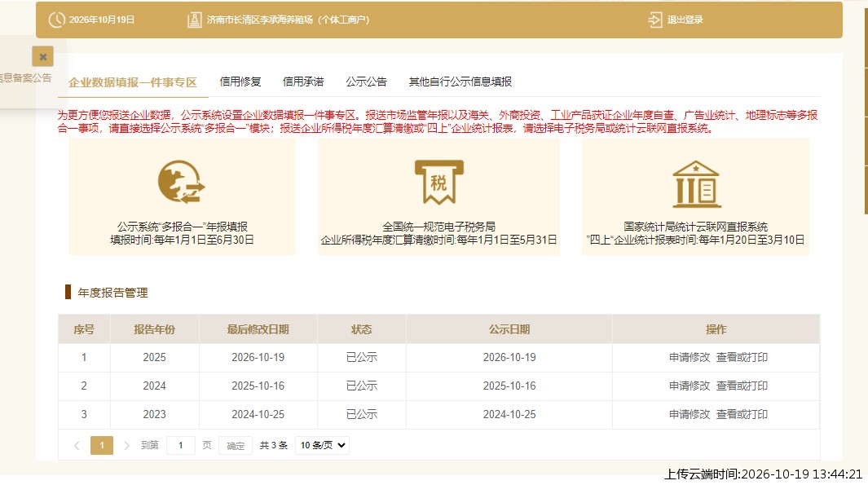The width and height of the screenshot is (868, 485).
Task: Select page 1 button in pagination
Action: pyautogui.click(x=102, y=445)
